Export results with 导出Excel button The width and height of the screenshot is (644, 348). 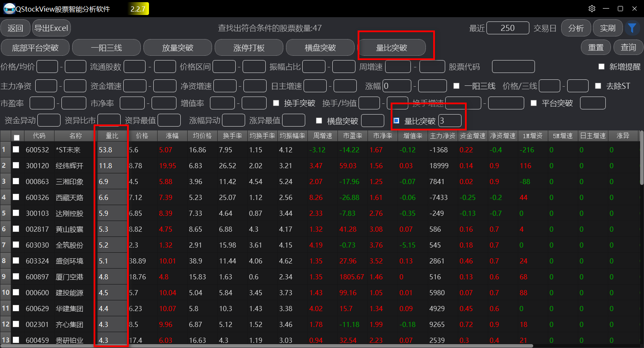(x=52, y=28)
